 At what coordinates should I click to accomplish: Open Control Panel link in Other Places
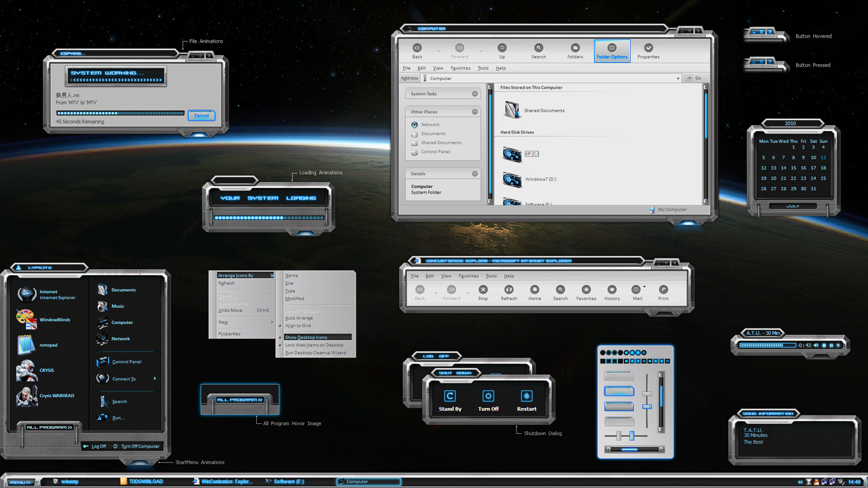pyautogui.click(x=436, y=151)
